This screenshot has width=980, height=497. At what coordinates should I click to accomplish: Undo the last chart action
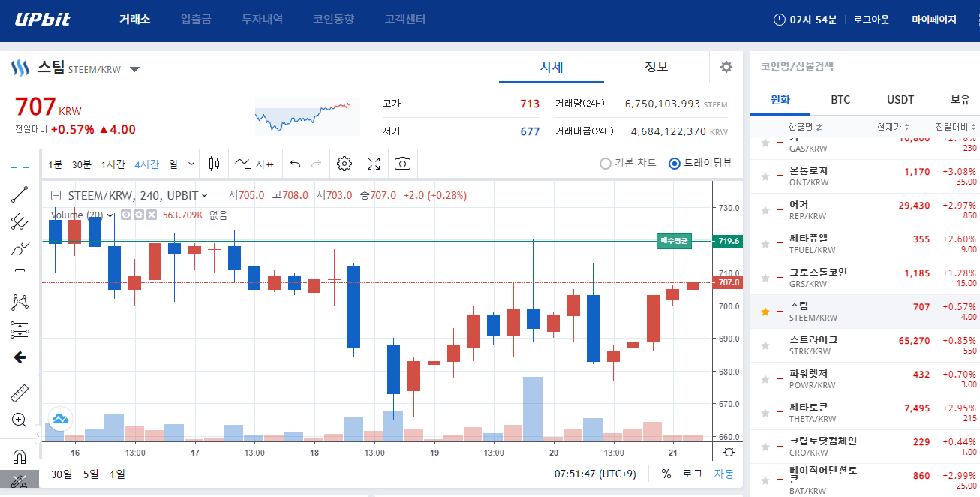295,164
